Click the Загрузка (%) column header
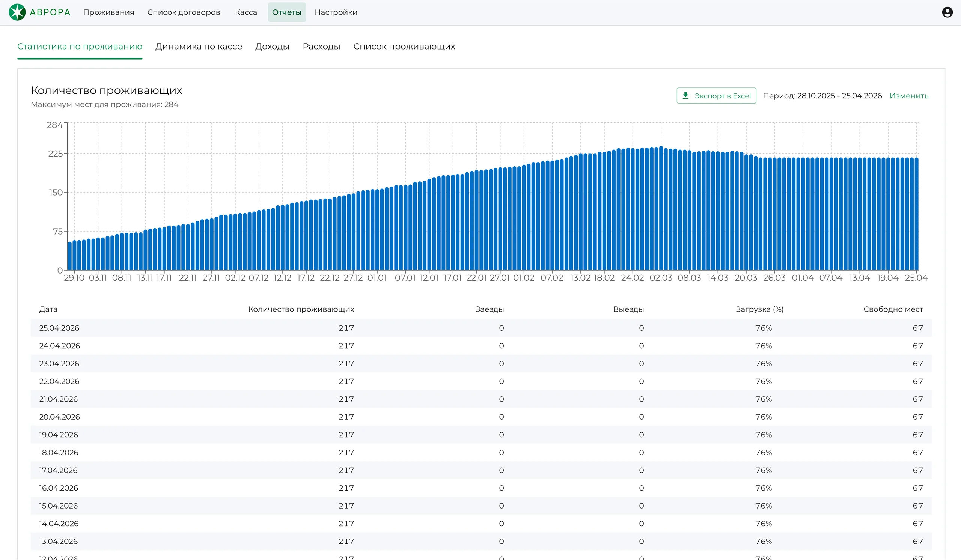The height and width of the screenshot is (560, 961). coord(760,309)
